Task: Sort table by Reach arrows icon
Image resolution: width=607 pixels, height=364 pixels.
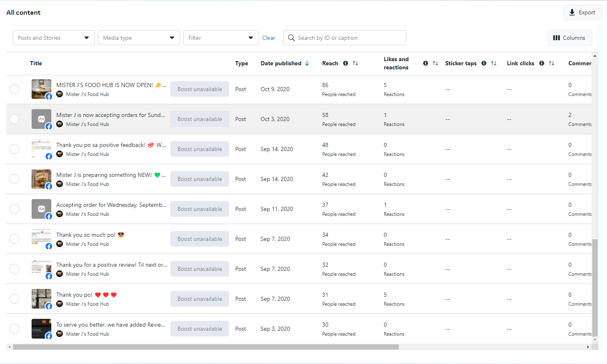Action: click(x=355, y=63)
